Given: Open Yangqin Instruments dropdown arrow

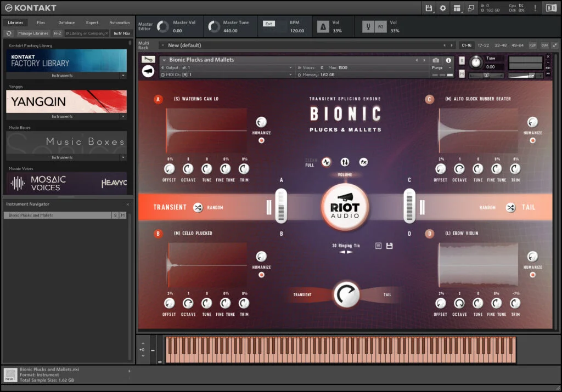Looking at the screenshot, I should pyautogui.click(x=123, y=116).
